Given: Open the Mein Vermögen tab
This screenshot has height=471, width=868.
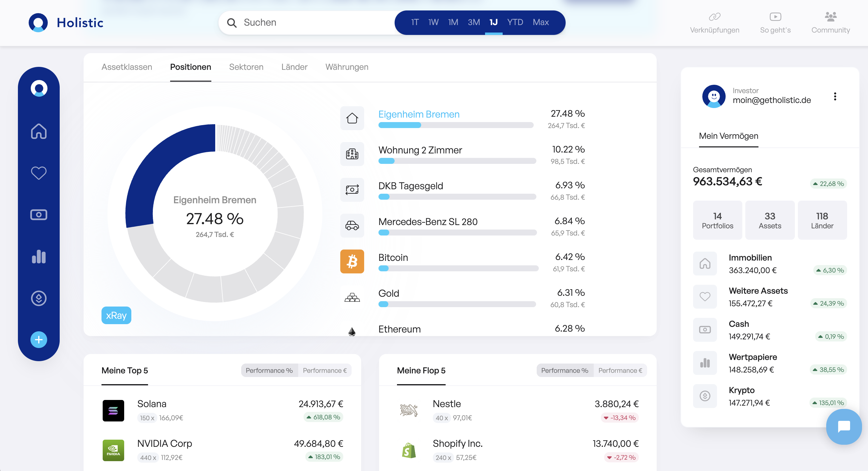Looking at the screenshot, I should pyautogui.click(x=729, y=136).
